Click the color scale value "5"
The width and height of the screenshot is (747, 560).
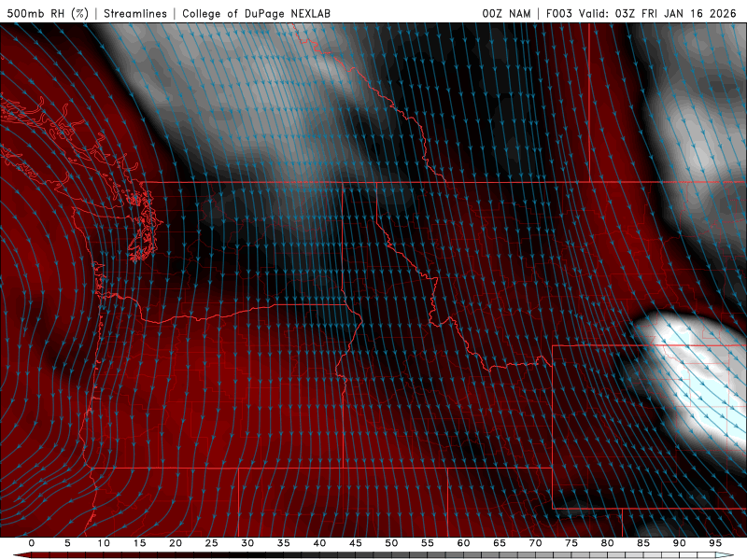pos(67,543)
